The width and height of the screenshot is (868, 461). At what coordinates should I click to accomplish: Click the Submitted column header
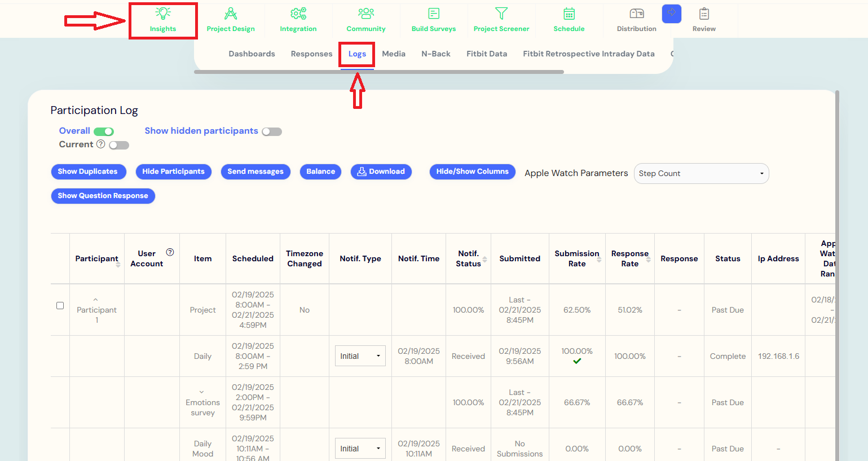tap(520, 258)
